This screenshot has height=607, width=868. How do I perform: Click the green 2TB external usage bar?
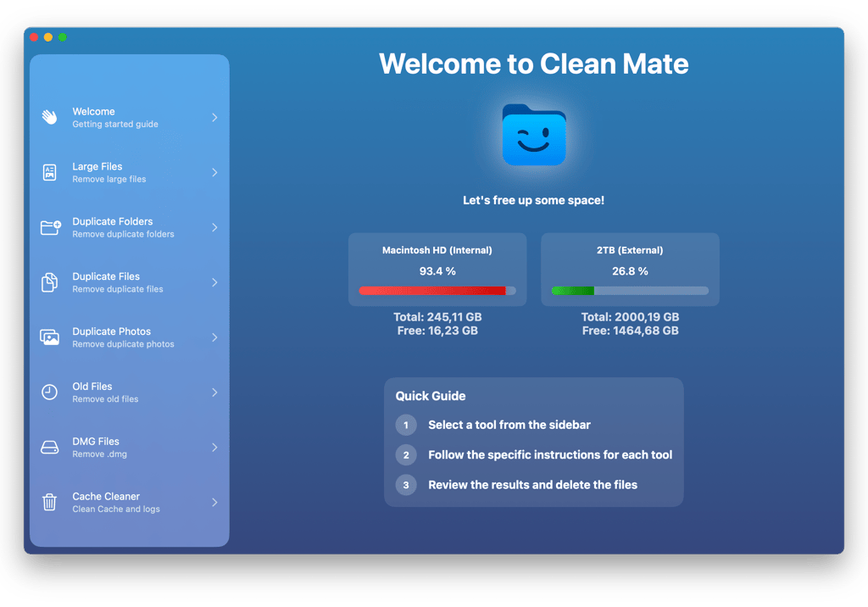630,291
